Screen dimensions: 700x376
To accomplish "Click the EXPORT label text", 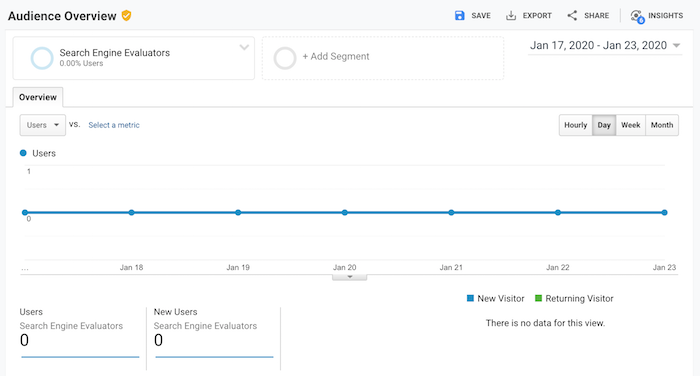I will pos(537,16).
